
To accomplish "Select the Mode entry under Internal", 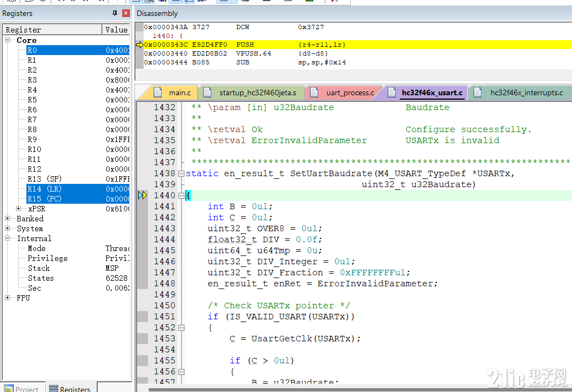I will pyautogui.click(x=78, y=248).
